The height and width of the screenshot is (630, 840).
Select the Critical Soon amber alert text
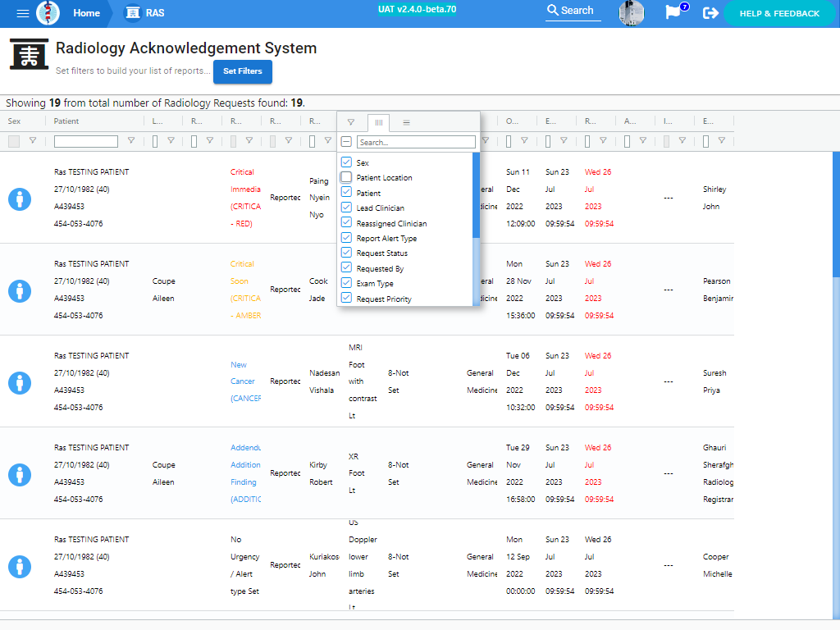point(245,290)
